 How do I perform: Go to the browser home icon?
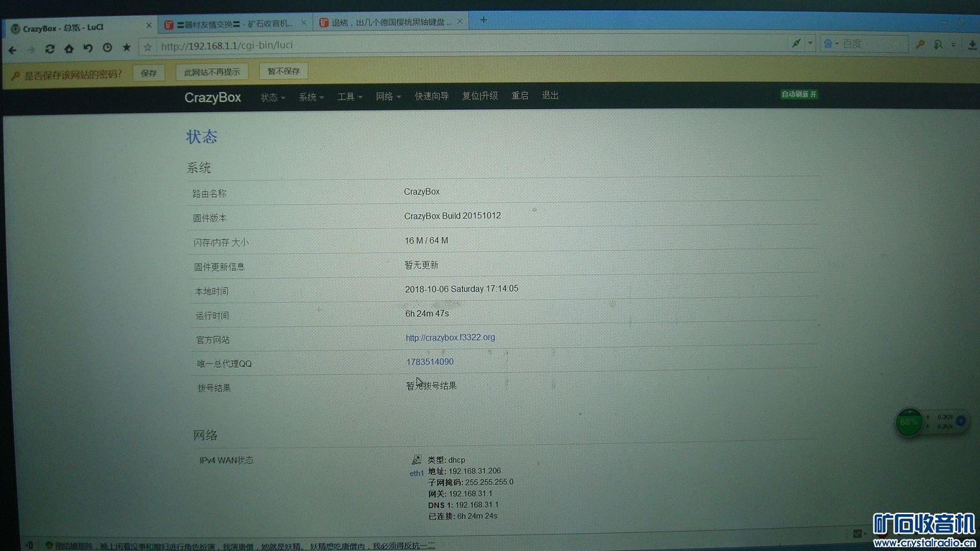(68, 48)
